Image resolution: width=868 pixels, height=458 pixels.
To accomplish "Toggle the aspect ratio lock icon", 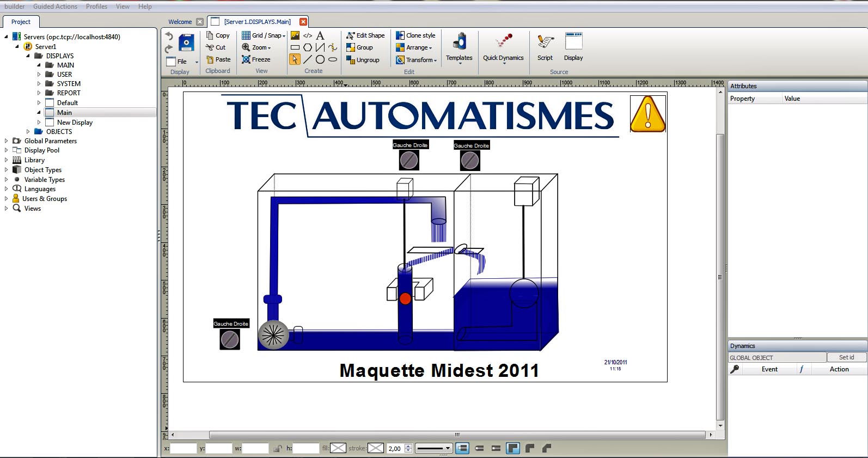I will coord(278,449).
